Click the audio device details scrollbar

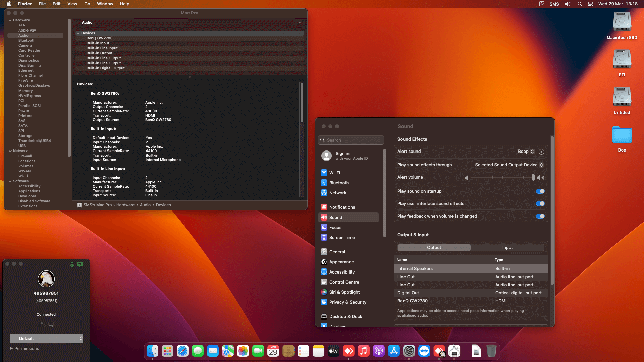point(302,102)
